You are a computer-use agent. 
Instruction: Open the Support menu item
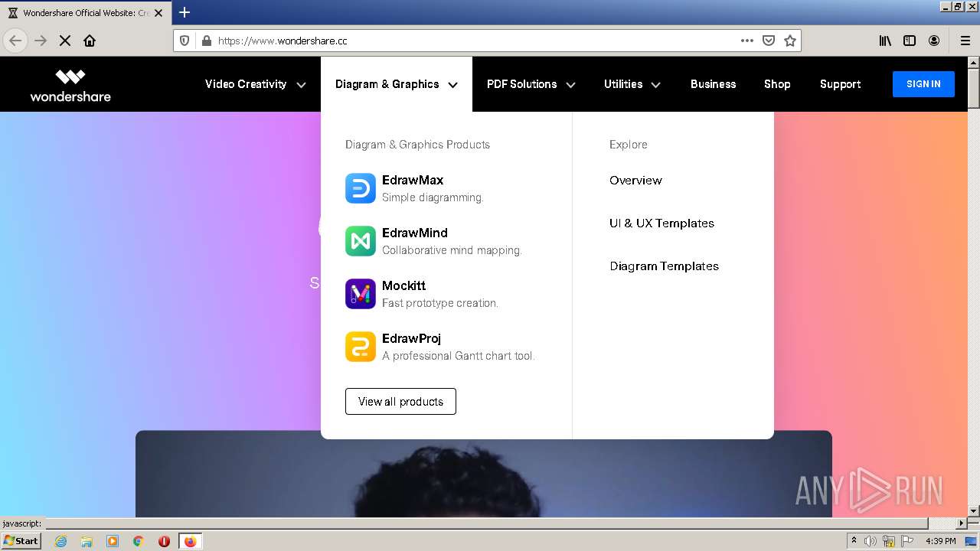(x=840, y=84)
